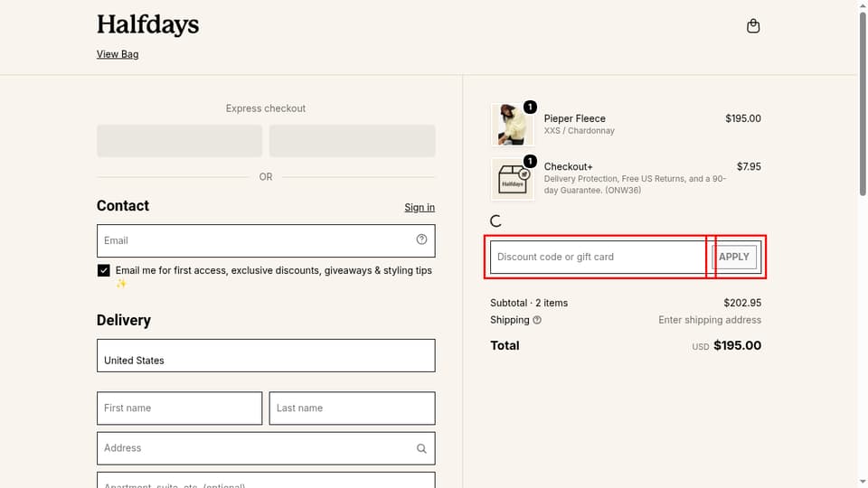Open the shopping bag icon in header

click(753, 26)
